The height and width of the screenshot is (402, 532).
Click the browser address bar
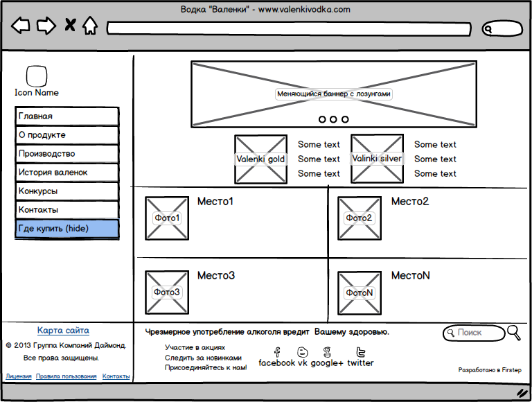point(289,28)
